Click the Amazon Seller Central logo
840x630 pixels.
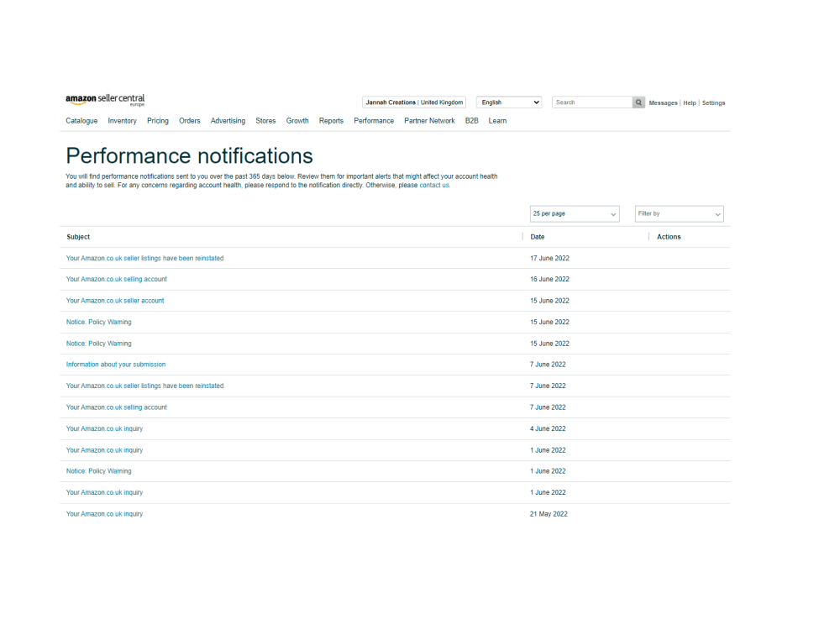105,100
